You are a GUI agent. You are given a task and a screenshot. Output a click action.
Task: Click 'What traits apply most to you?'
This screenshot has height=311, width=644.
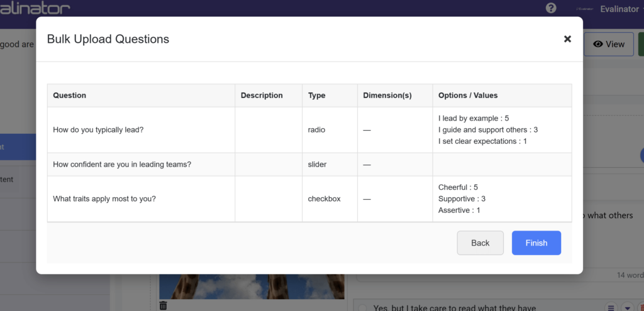(x=104, y=199)
